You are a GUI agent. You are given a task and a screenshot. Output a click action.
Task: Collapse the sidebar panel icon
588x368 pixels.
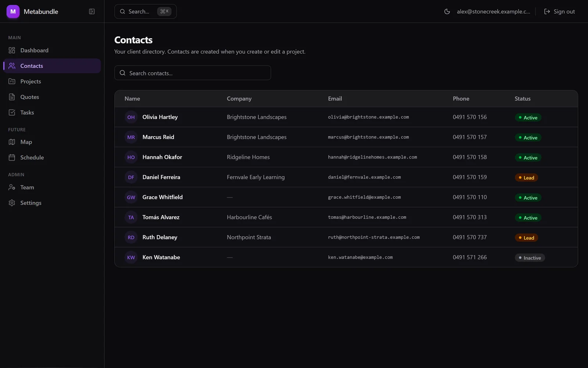pyautogui.click(x=92, y=11)
